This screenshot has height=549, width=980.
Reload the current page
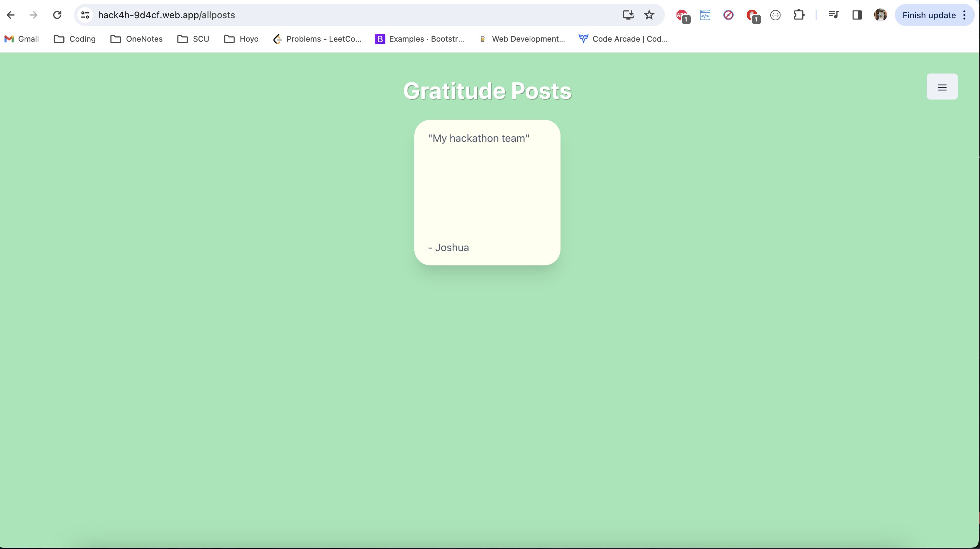[57, 15]
